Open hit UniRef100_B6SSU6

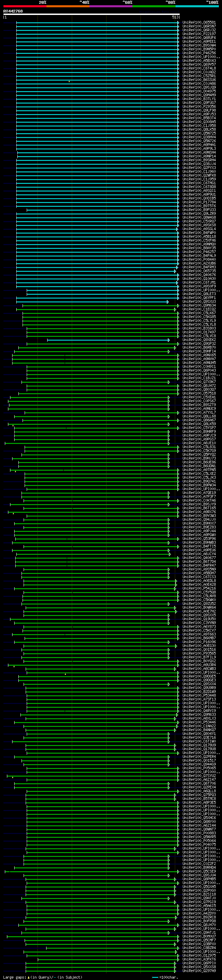pyautogui.click(x=199, y=80)
